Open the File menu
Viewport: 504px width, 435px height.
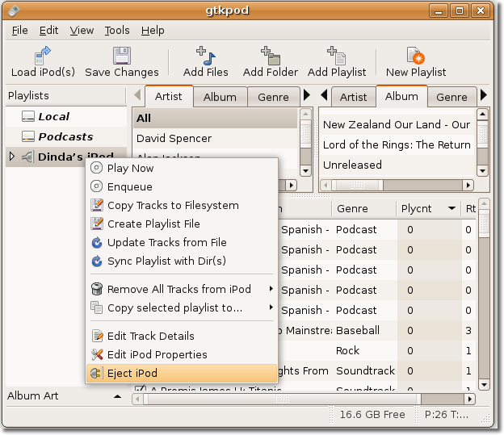point(20,30)
